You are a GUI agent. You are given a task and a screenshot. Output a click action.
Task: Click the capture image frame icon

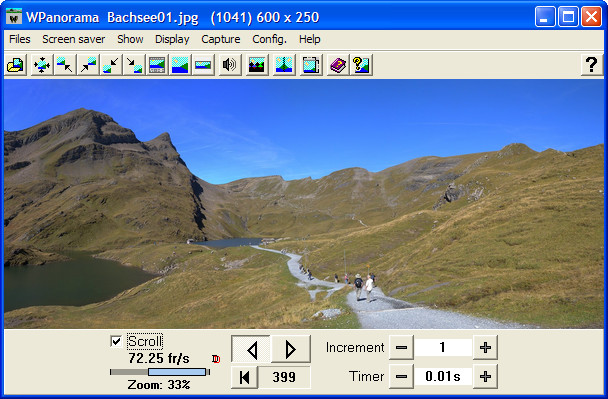[x=311, y=65]
